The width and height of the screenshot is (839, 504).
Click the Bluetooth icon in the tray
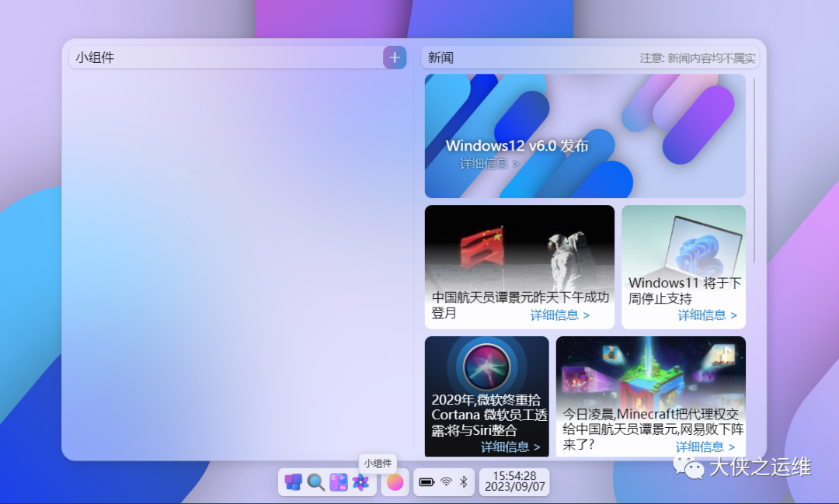point(463,482)
